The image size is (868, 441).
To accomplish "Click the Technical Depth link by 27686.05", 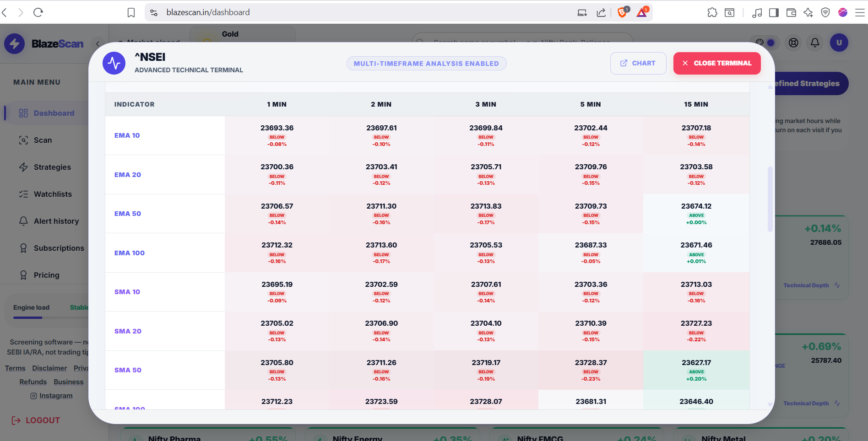I will pyautogui.click(x=811, y=285).
